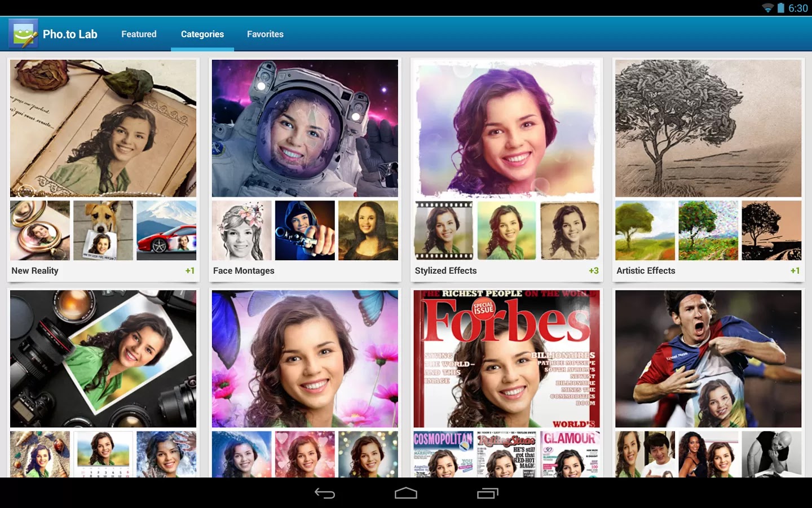Select the flower-hair pencil sketch thumbnail

pyautogui.click(x=242, y=230)
